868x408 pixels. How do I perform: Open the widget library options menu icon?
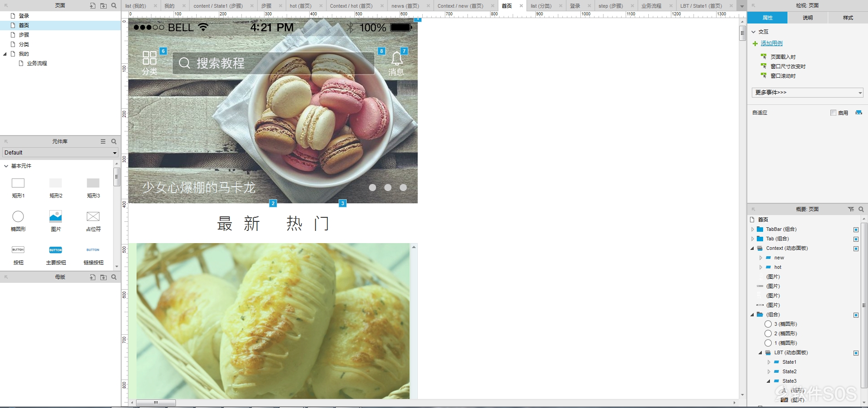pyautogui.click(x=103, y=141)
